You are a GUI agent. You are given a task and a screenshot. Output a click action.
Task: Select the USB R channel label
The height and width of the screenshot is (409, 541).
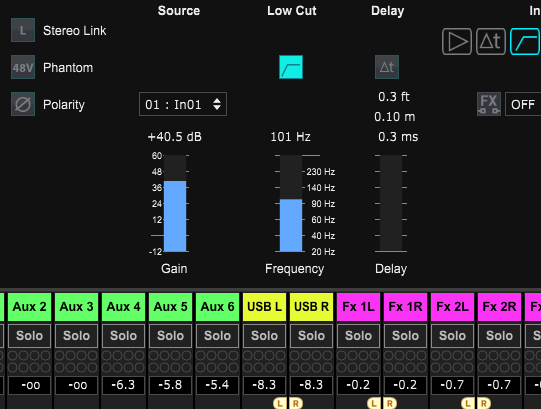pos(311,307)
